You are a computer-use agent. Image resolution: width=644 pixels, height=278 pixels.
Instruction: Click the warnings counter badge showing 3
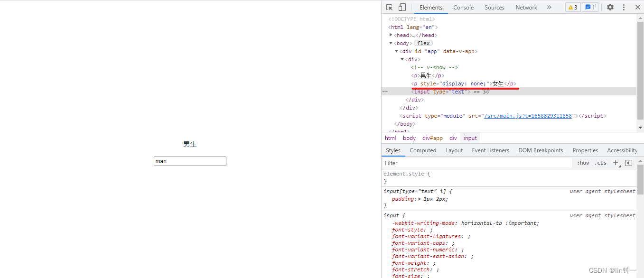tap(573, 7)
